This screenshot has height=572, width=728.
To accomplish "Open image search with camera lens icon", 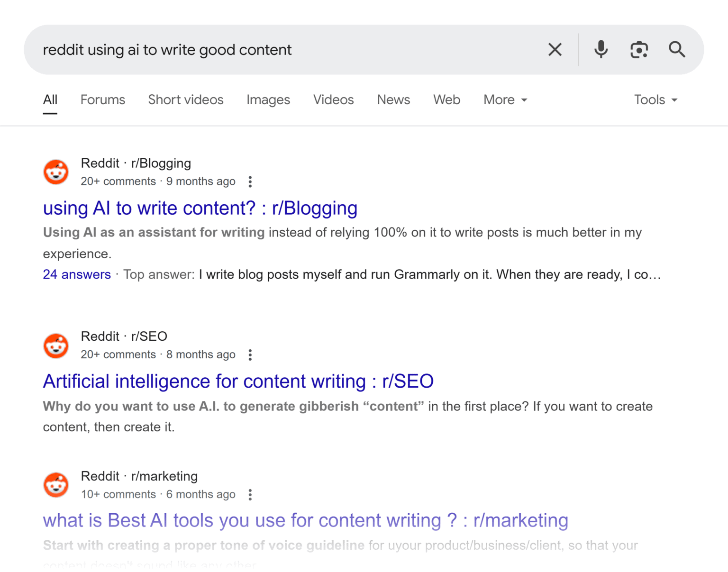I will tap(639, 50).
